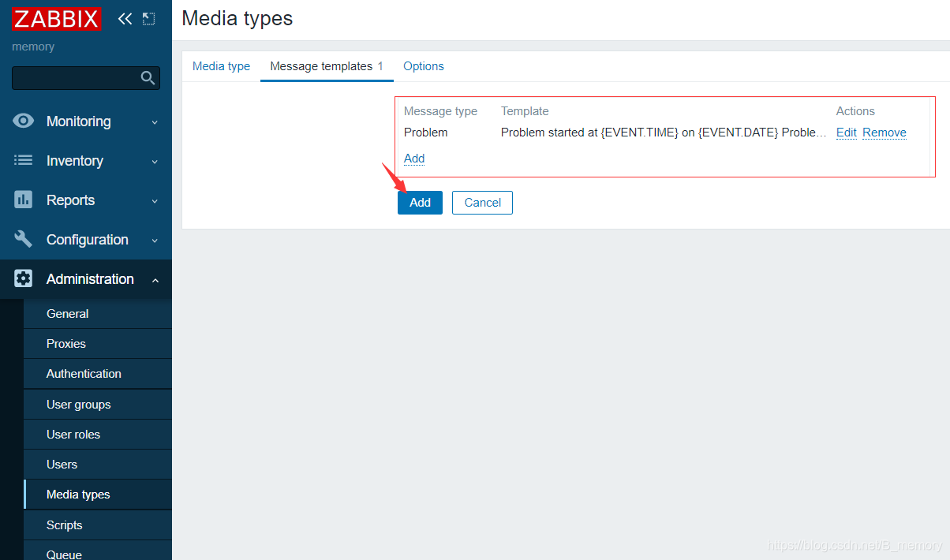The image size is (950, 560).
Task: Switch to the Options tab
Action: tap(424, 66)
